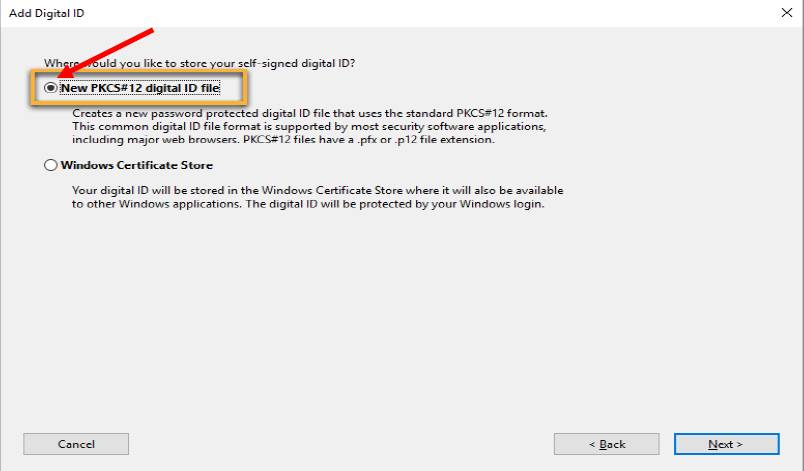Proceed with the Next button
Screen dimensions: 804x471
727,444
